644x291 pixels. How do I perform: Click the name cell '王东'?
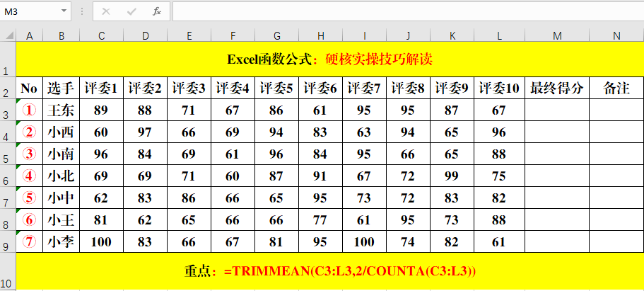pos(62,110)
